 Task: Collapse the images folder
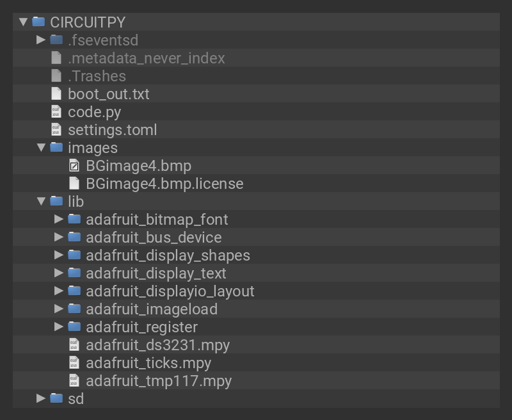coord(41,148)
